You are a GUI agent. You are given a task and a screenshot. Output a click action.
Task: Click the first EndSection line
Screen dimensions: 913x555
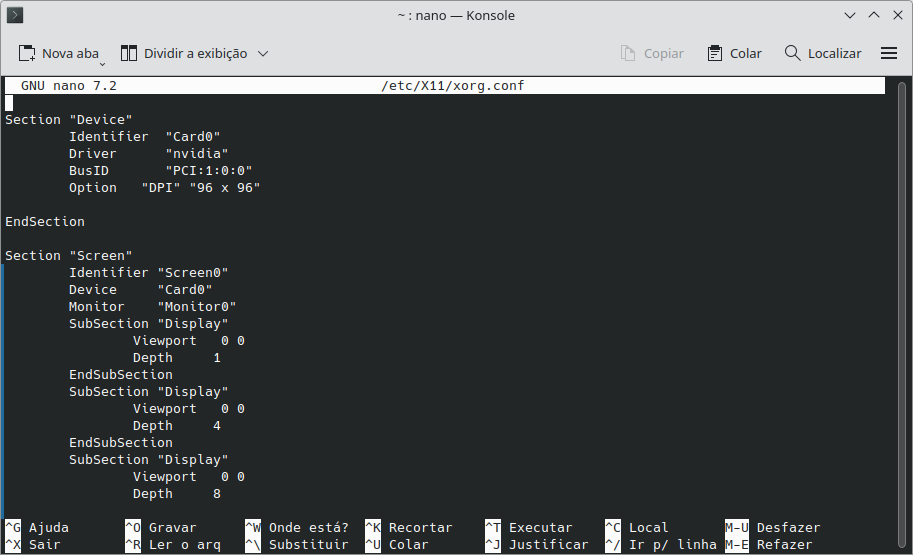coord(45,221)
